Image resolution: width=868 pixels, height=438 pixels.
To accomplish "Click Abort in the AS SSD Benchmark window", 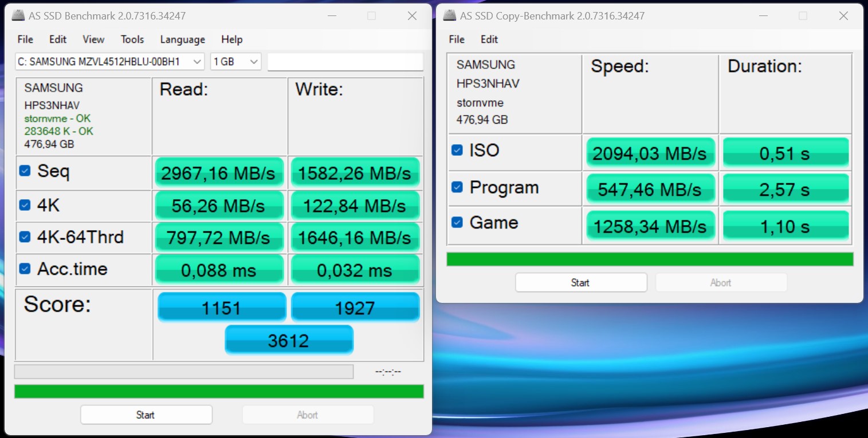I will (308, 415).
